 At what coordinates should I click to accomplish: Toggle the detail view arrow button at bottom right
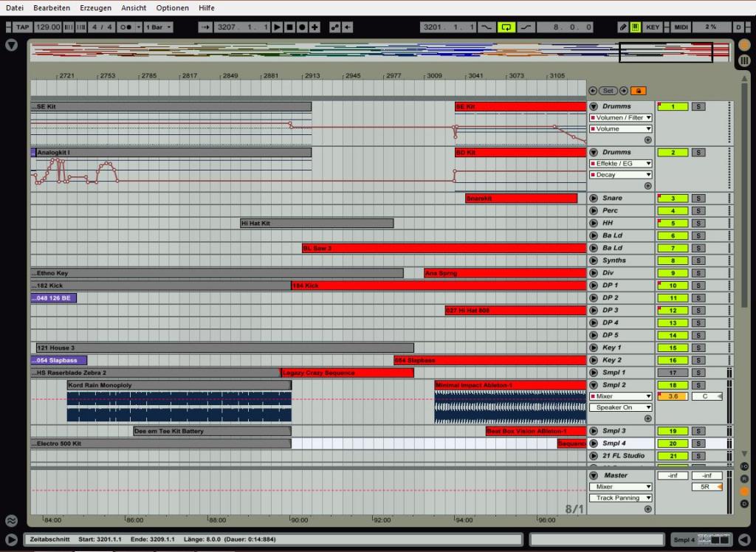[x=745, y=540]
